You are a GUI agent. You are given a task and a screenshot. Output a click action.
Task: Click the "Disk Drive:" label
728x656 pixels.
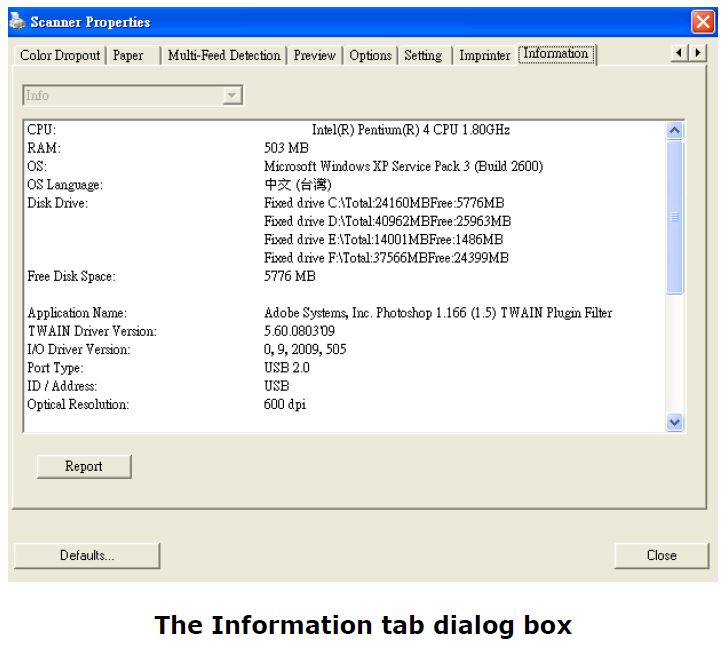(x=57, y=203)
